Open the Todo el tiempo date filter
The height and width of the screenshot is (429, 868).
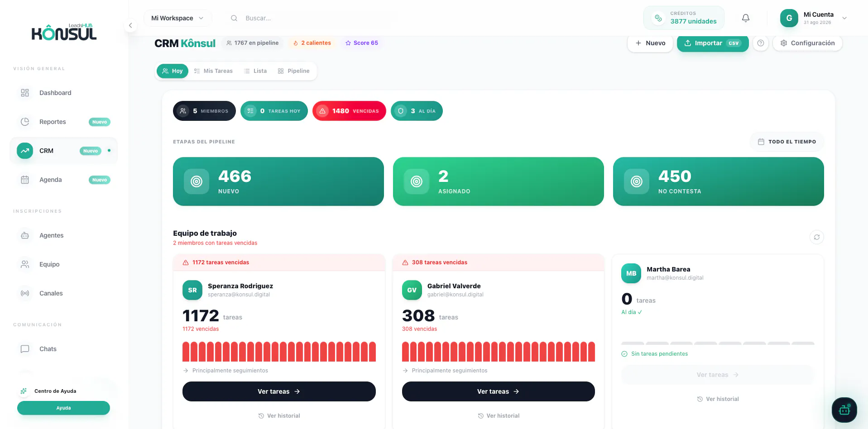(x=787, y=142)
